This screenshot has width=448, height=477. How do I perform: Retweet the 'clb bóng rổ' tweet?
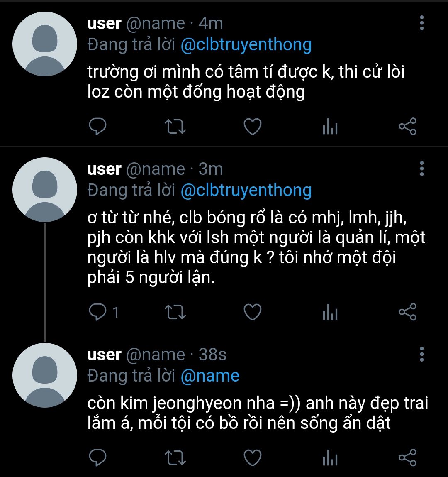(175, 312)
